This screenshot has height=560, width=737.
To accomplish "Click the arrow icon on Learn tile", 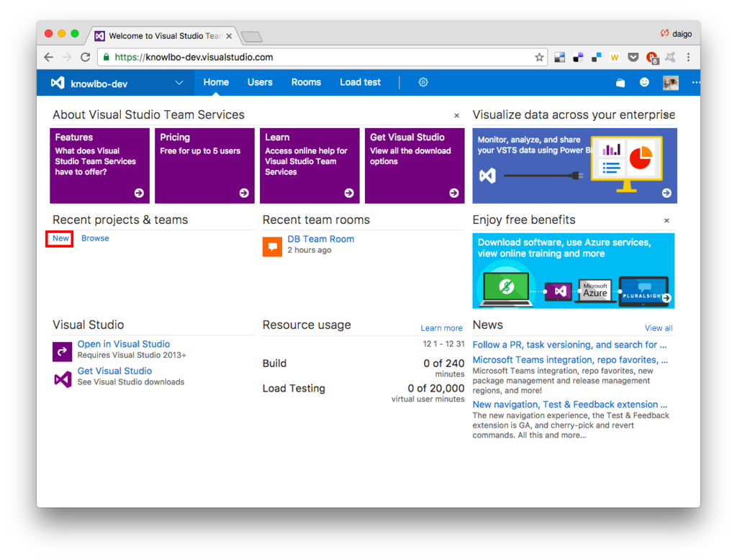I will pos(349,193).
